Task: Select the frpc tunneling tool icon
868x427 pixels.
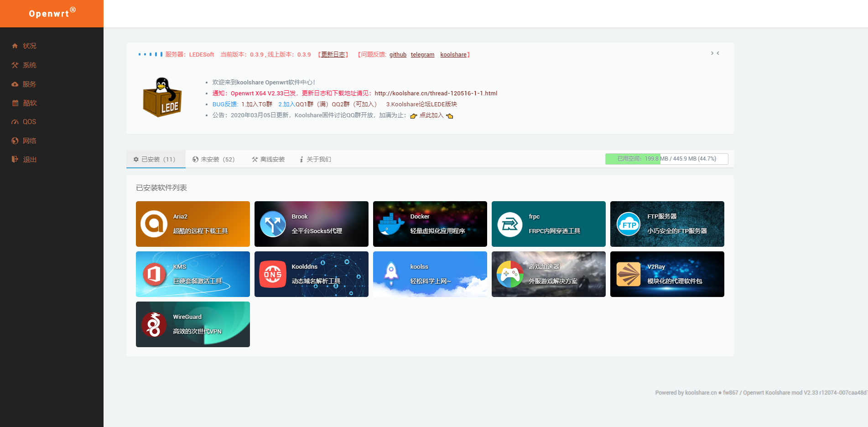Action: click(x=509, y=224)
